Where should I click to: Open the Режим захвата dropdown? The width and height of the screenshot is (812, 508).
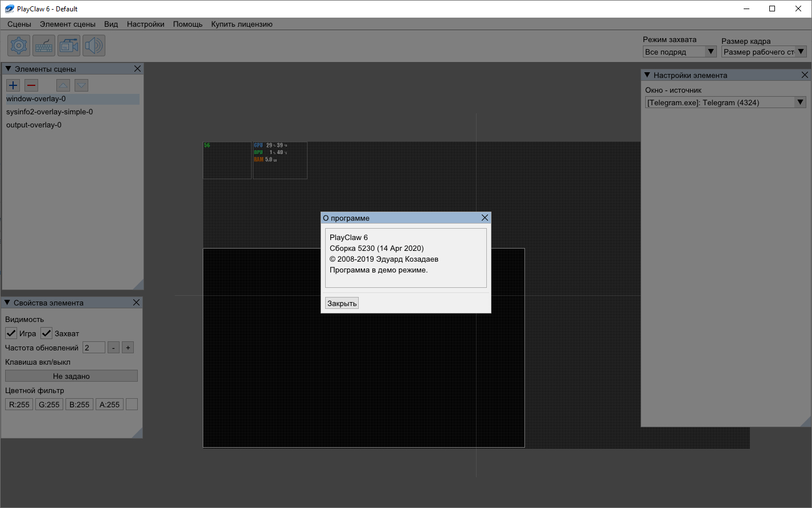(679, 52)
